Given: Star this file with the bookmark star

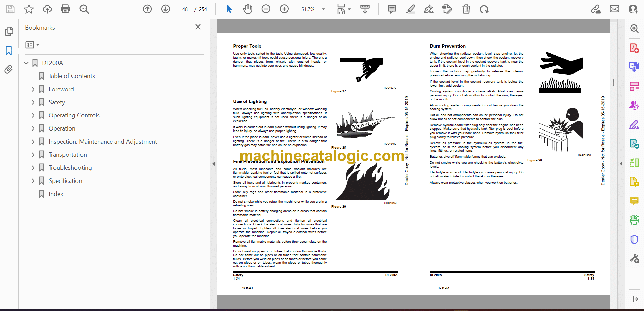Looking at the screenshot, I should coord(29,9).
